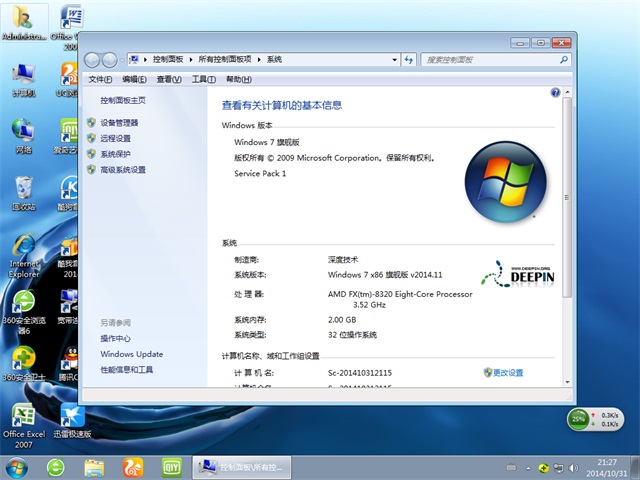This screenshot has height=480, width=640.
Task: Click the back navigation arrow button
Action: (x=92, y=60)
